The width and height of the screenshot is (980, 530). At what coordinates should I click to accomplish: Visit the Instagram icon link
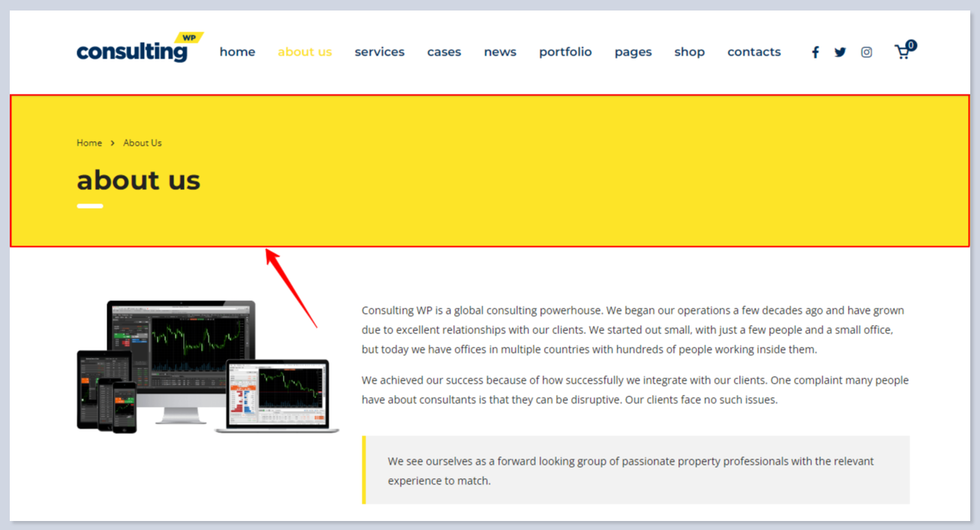866,53
